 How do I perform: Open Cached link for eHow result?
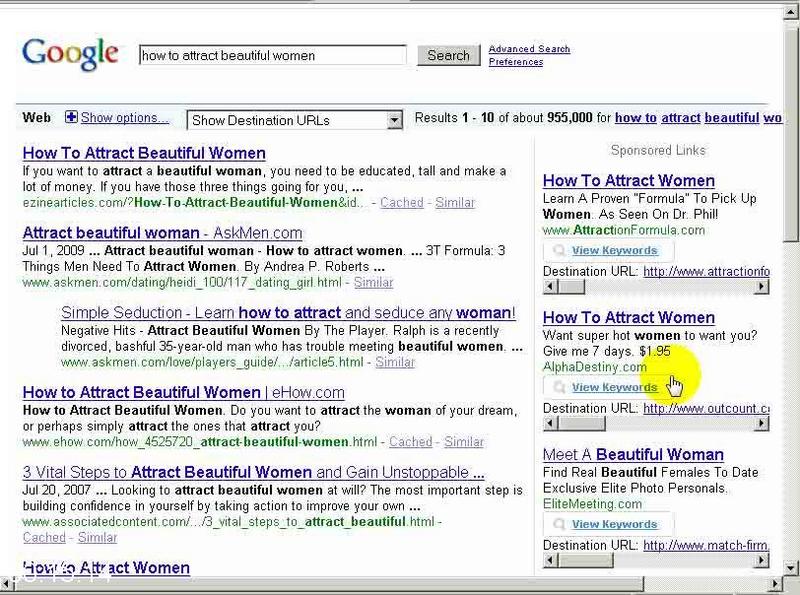(411, 441)
